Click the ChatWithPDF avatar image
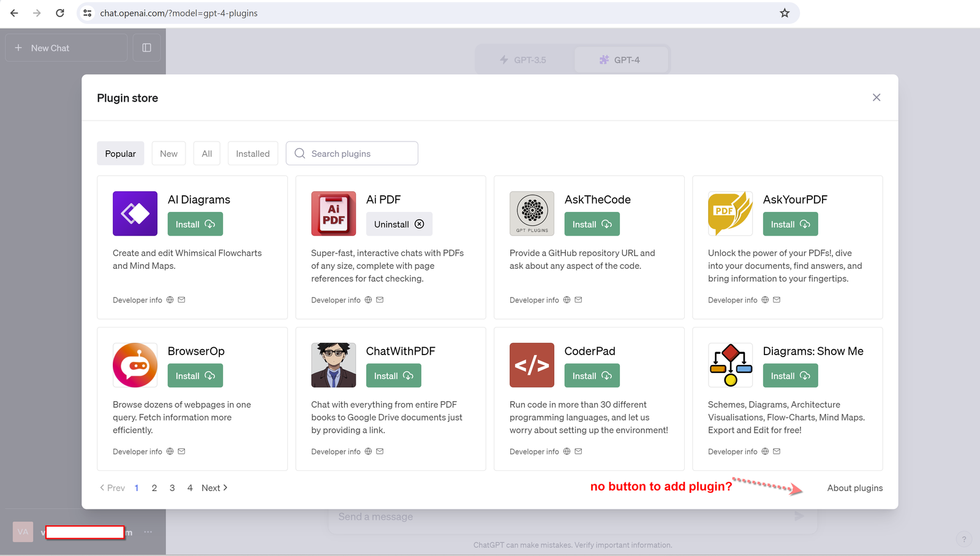Viewport: 980px width, 556px height. click(x=333, y=365)
